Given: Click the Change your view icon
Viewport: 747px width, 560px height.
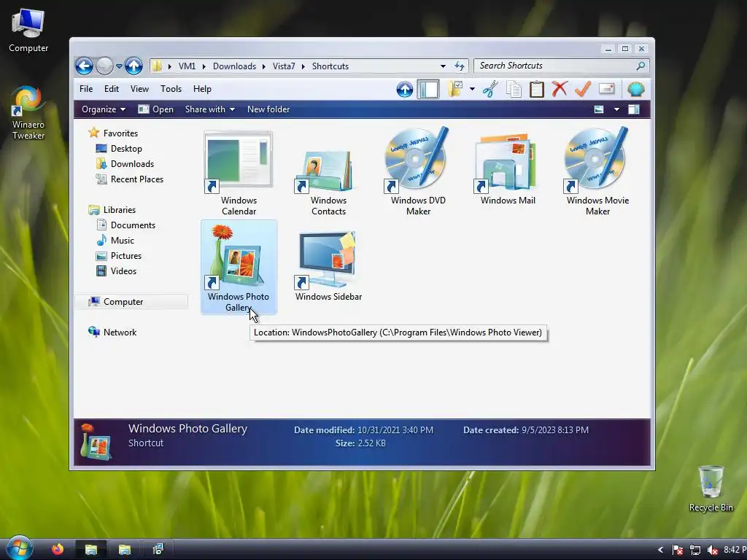Looking at the screenshot, I should coord(599,109).
